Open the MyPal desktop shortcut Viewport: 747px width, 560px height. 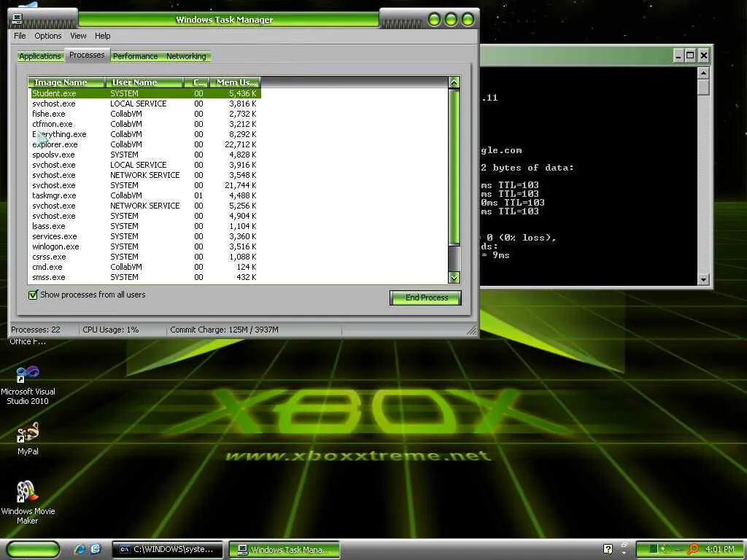point(28,439)
